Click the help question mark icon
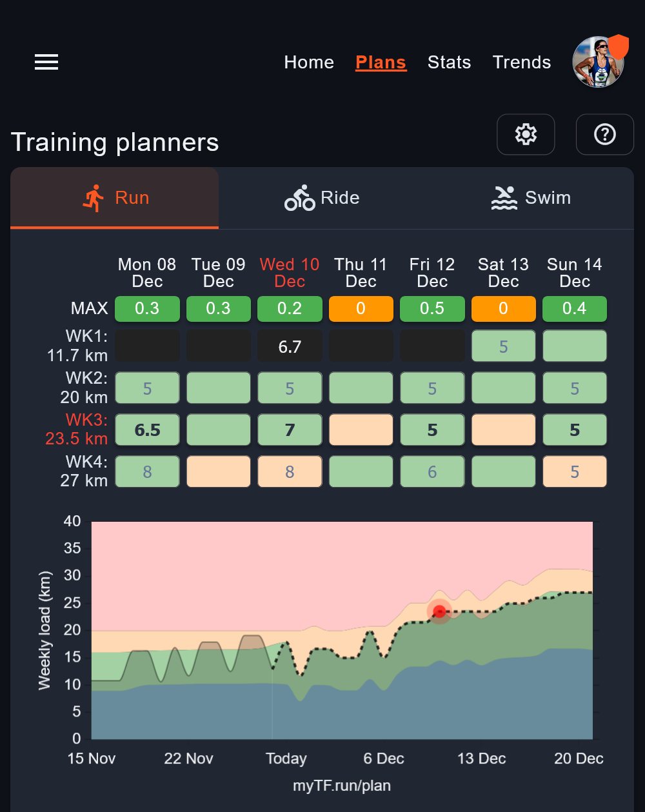 (604, 134)
